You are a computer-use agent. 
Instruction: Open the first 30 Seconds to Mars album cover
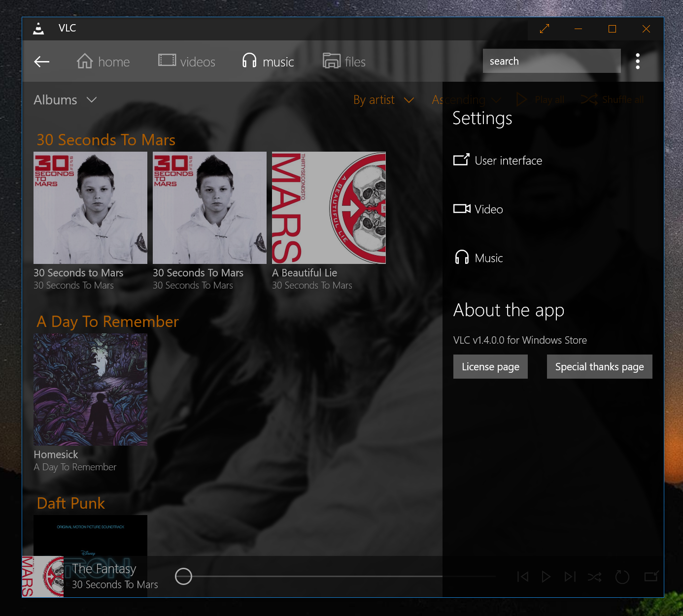90,208
